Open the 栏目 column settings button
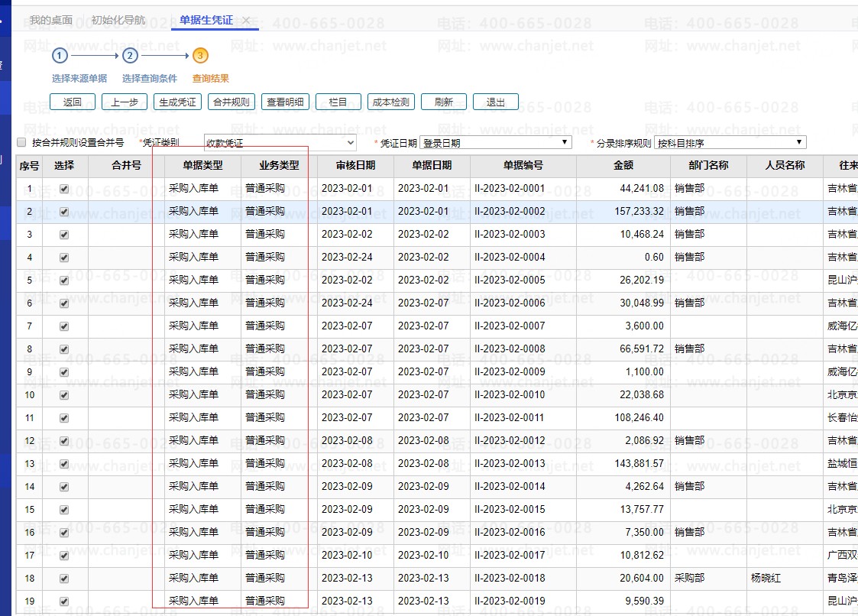The image size is (858, 616). coord(338,102)
